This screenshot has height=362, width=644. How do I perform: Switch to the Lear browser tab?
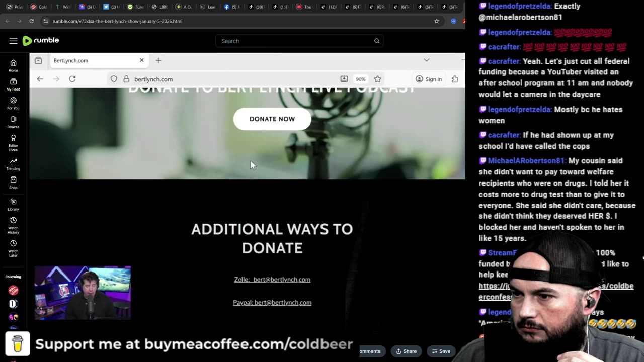tap(208, 7)
